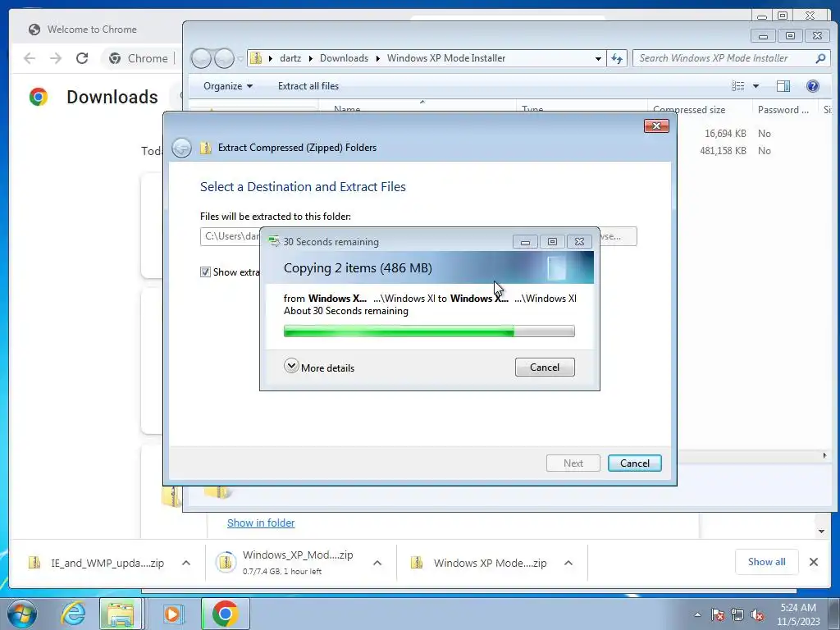This screenshot has width=840, height=630.
Task: Expand More details in copy dialog
Action: (319, 367)
